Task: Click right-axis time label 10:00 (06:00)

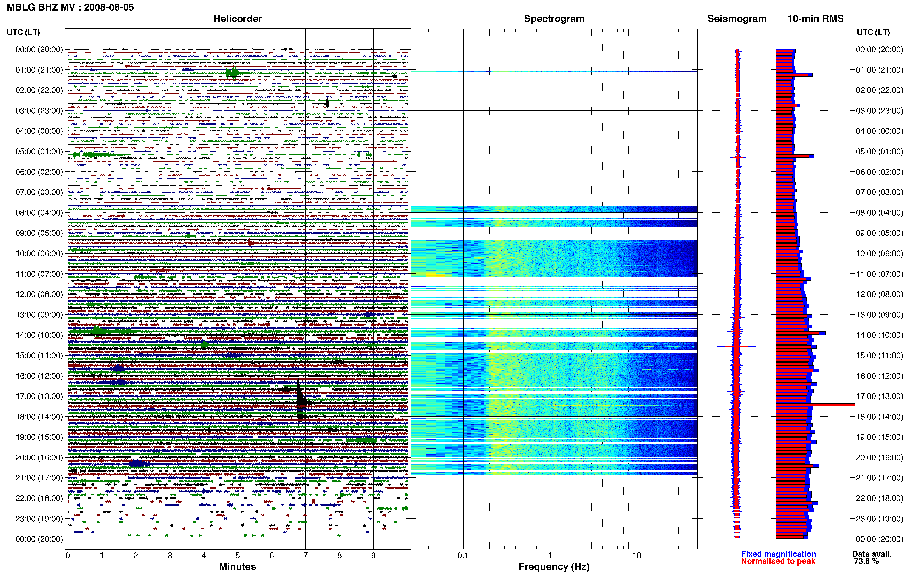Action: (x=879, y=253)
